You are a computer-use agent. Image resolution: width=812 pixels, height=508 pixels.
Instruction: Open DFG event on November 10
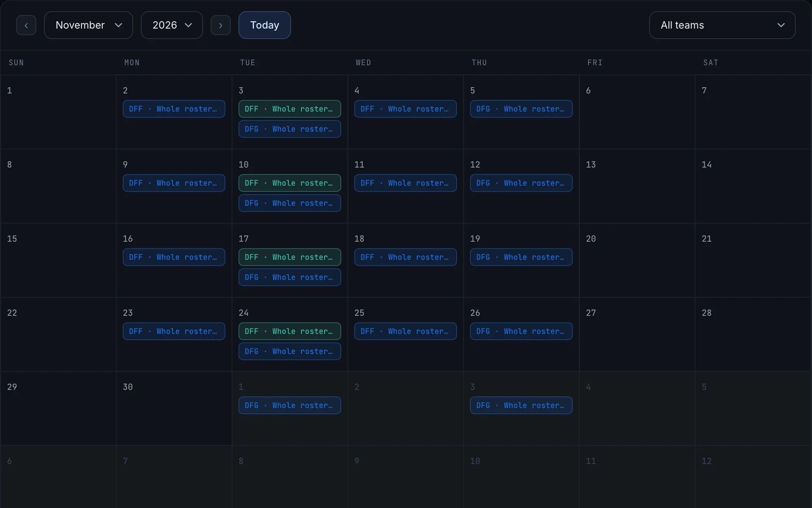(x=290, y=203)
